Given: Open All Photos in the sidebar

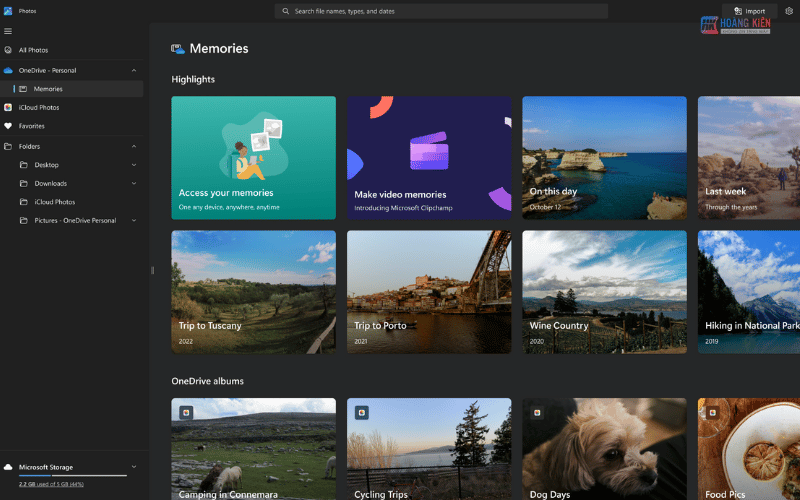Looking at the screenshot, I should coord(71,50).
